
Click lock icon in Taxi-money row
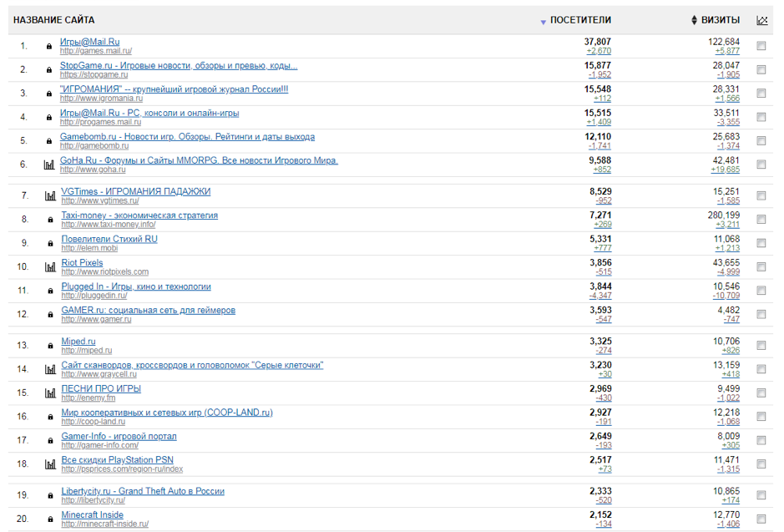pos(50,220)
